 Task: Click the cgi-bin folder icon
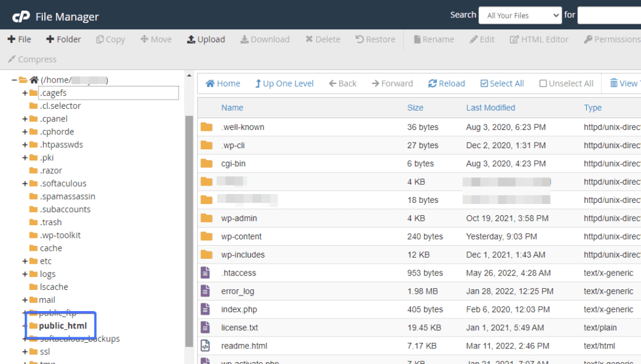click(207, 164)
